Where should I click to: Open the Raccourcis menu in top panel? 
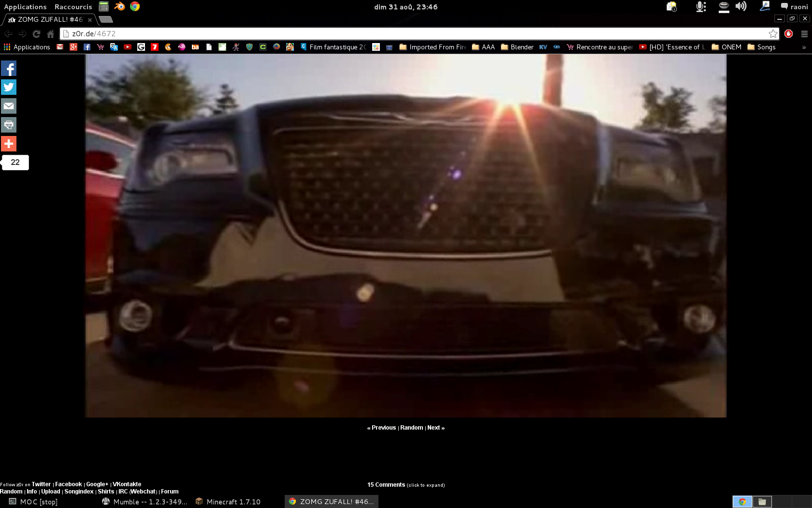pyautogui.click(x=73, y=7)
